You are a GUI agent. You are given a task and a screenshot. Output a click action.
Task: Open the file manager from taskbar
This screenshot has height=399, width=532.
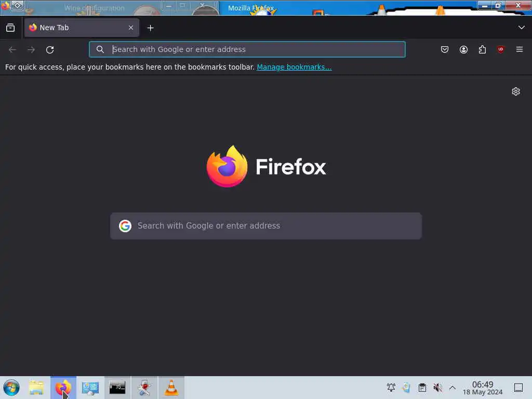click(x=36, y=388)
